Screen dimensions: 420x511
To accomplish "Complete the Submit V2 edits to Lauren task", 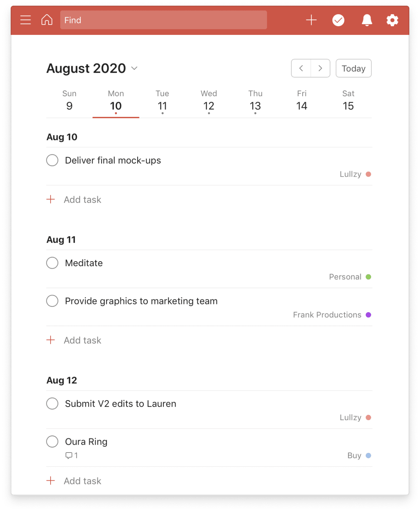I will [x=52, y=403].
